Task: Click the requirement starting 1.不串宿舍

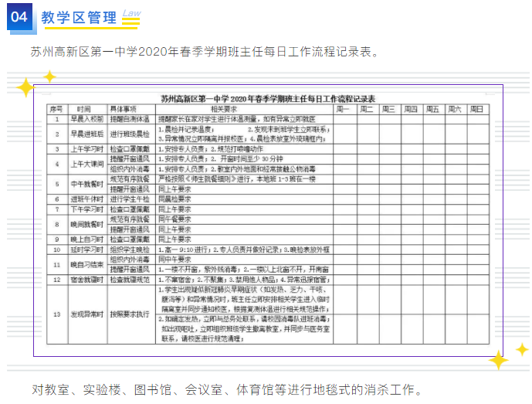Action: point(244,280)
